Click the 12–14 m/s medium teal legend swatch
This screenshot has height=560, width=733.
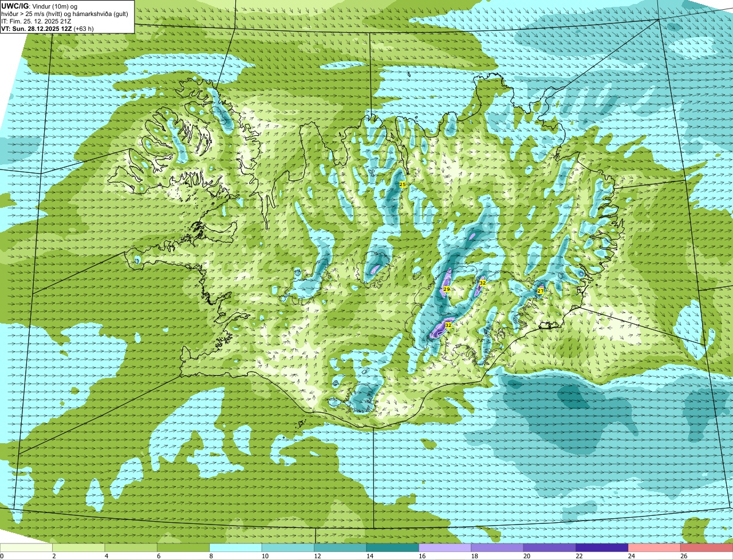(340, 548)
